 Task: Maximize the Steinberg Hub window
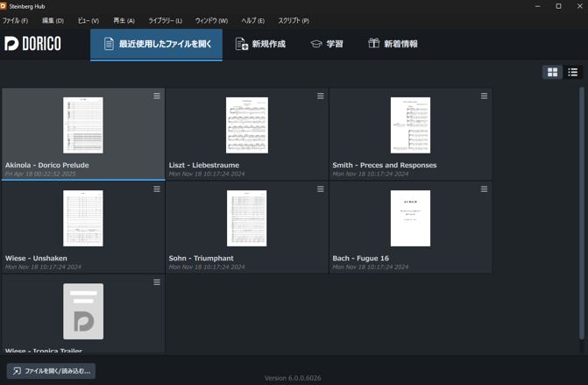coord(558,6)
